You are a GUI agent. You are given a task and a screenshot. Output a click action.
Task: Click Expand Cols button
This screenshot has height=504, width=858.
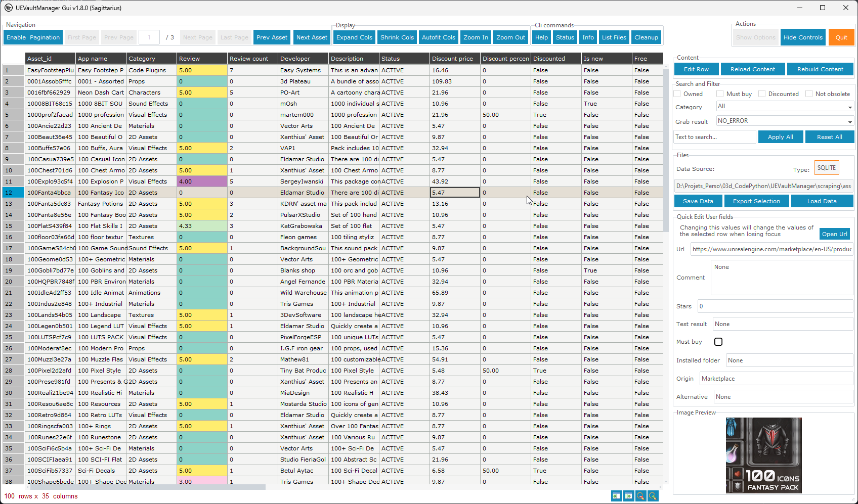click(x=354, y=37)
